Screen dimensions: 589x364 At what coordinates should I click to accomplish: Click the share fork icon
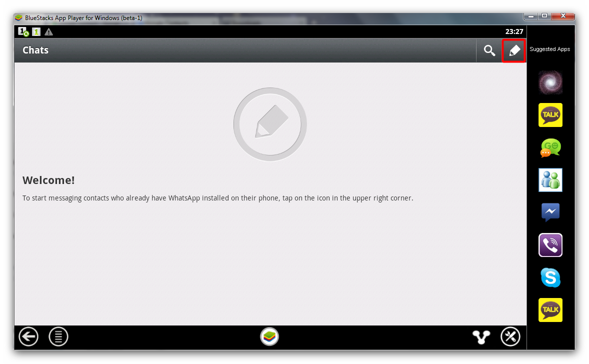481,336
